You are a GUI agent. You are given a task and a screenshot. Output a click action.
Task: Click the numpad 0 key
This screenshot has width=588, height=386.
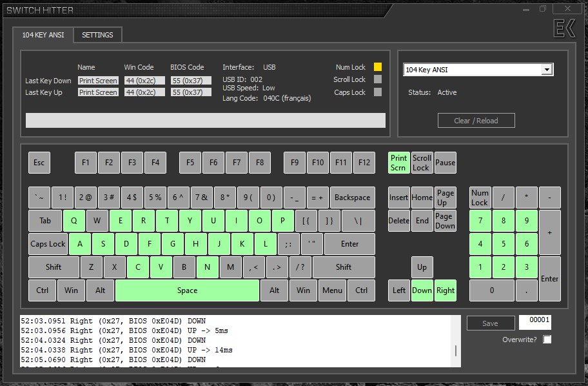[x=492, y=290]
